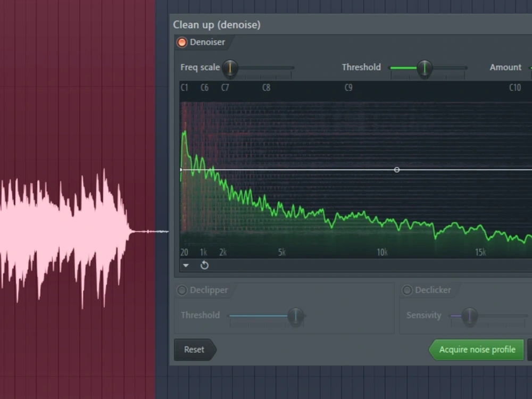
Task: Click the 1k frequency label
Action: point(204,252)
